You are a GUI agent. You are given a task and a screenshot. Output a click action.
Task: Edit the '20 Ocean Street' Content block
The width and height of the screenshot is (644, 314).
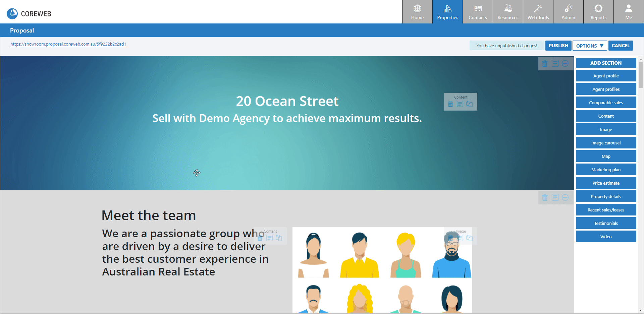[460, 104]
